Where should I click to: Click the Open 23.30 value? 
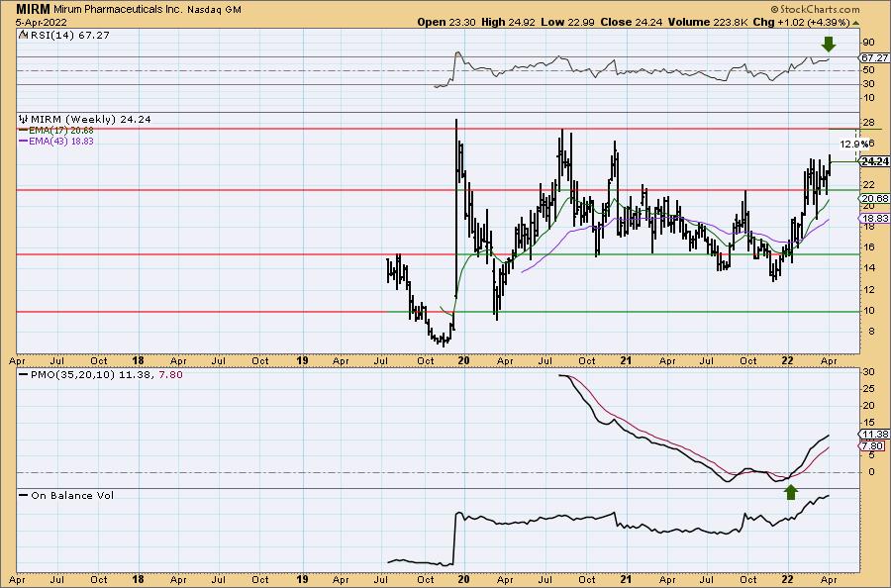click(446, 22)
